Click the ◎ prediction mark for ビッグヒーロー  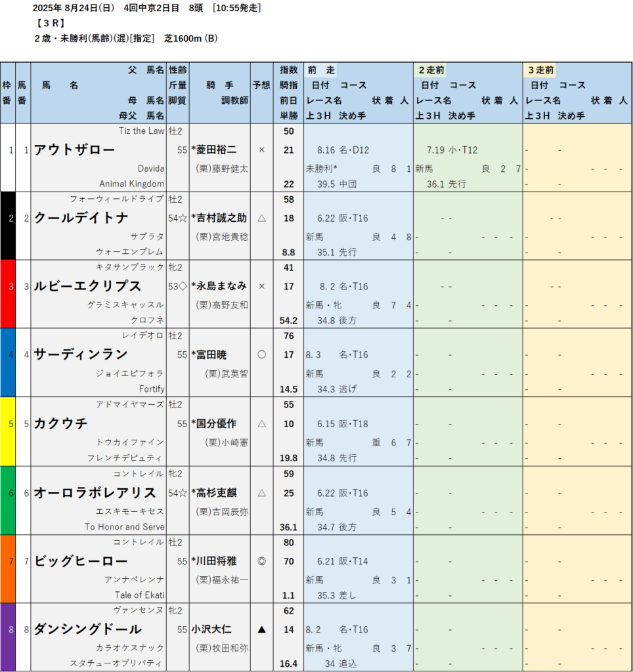(261, 561)
